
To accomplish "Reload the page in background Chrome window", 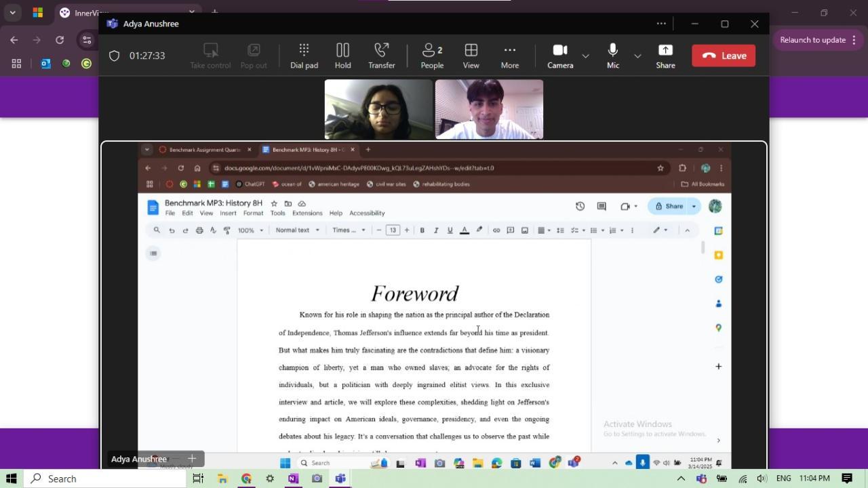I will (x=60, y=40).
